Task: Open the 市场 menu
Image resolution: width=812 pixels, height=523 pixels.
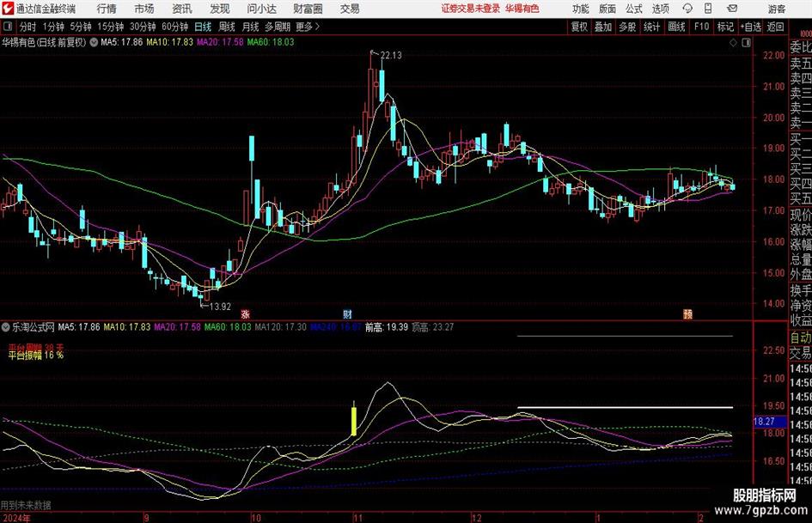Action: pos(144,9)
